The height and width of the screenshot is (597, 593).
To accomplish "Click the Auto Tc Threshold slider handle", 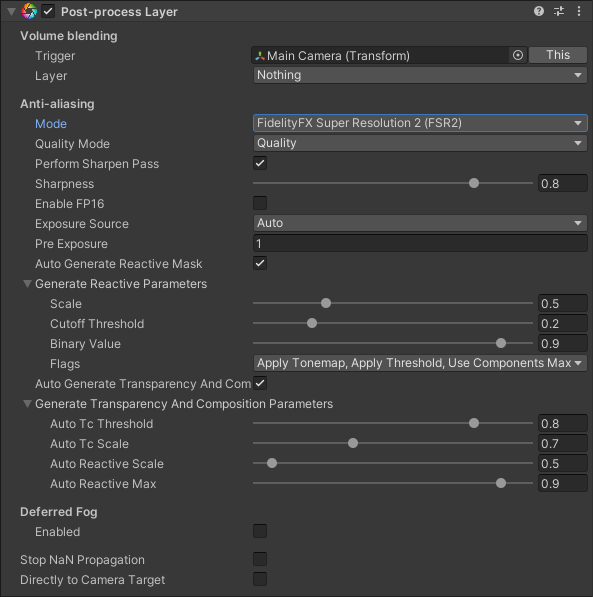I will tap(474, 423).
